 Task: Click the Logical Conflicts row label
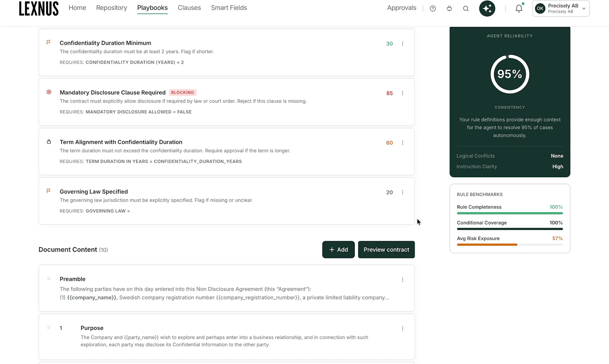pyautogui.click(x=475, y=156)
